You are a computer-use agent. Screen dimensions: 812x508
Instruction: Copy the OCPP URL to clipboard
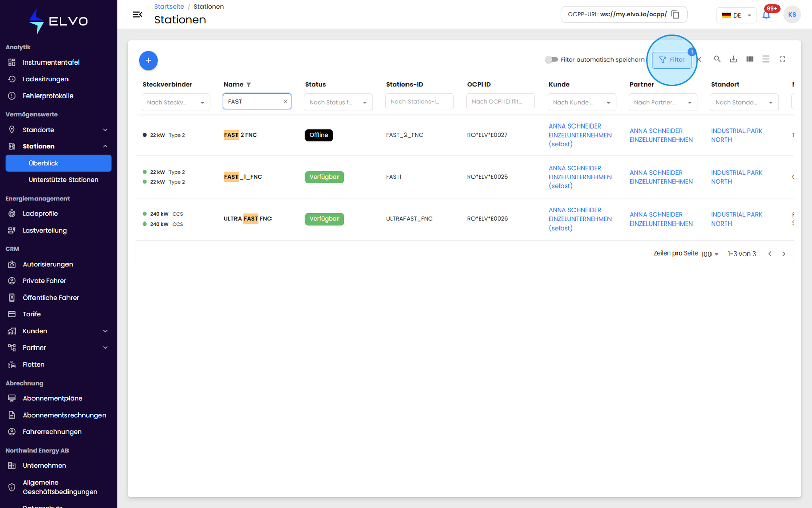[675, 14]
